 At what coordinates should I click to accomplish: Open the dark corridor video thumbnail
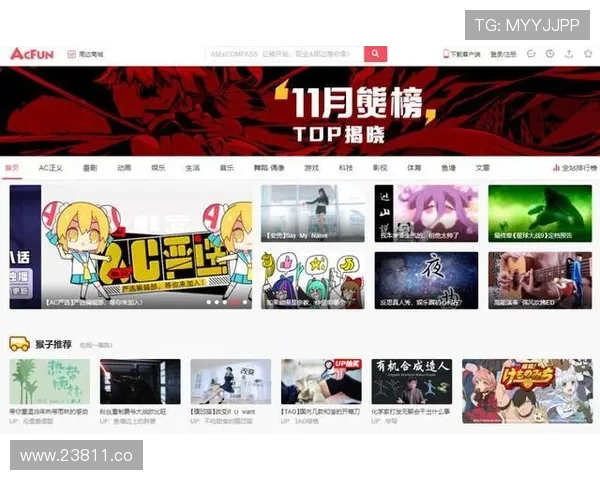140,382
